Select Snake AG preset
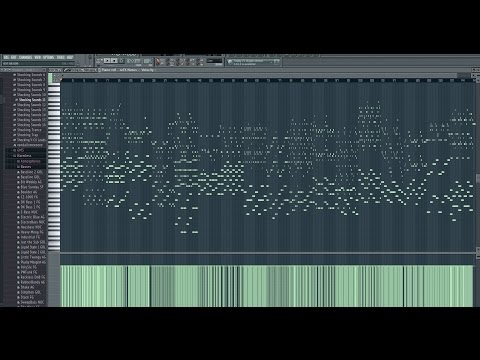Image resolution: width=480 pixels, height=360 pixels. [x=26, y=287]
